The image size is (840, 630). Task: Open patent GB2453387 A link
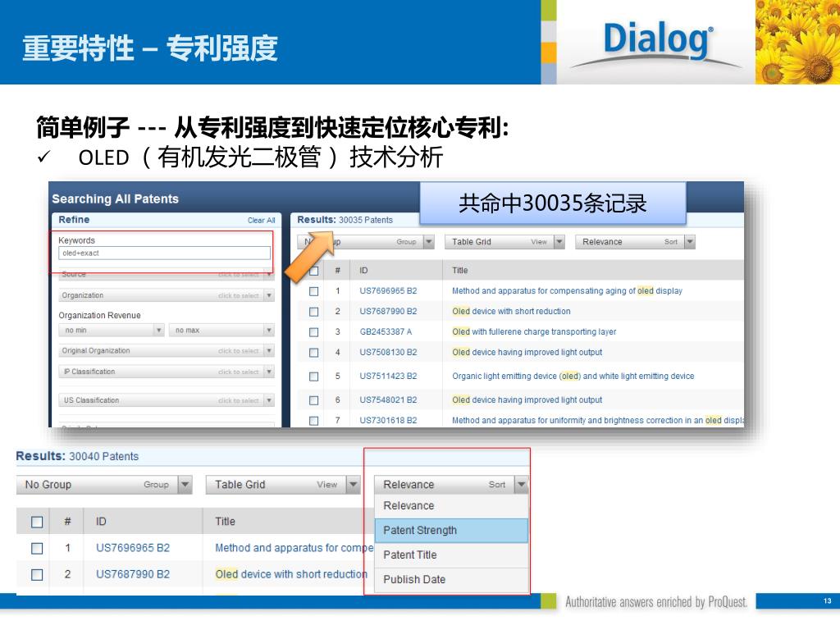386,331
